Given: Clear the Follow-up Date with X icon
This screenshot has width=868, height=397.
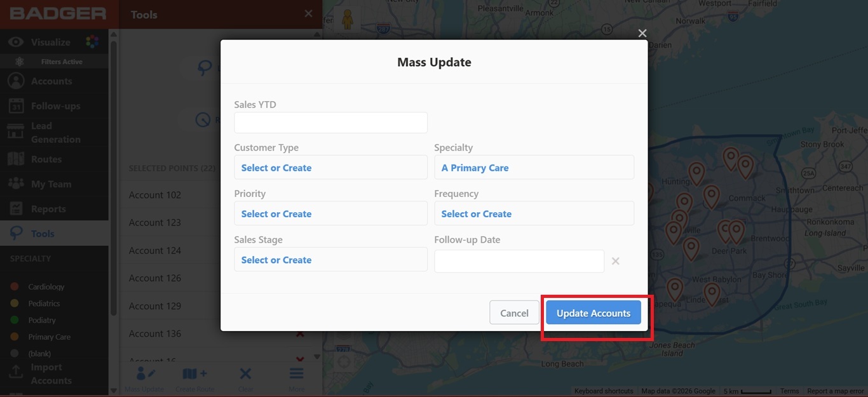Looking at the screenshot, I should [x=615, y=261].
